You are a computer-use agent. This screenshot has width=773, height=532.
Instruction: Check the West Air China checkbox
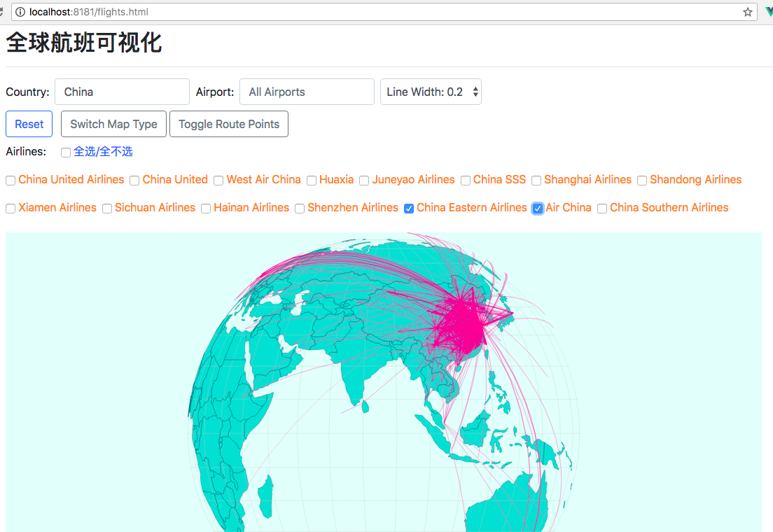pos(218,181)
